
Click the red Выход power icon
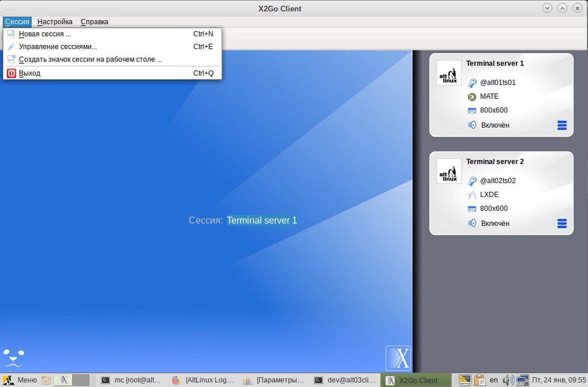12,73
